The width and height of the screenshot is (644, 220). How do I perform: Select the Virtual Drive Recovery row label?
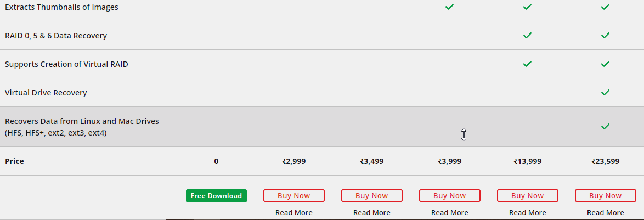[46, 93]
